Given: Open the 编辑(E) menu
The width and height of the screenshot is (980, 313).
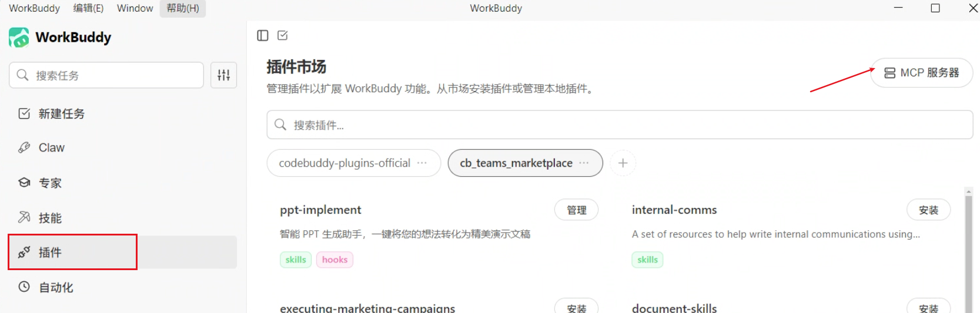Looking at the screenshot, I should (88, 8).
